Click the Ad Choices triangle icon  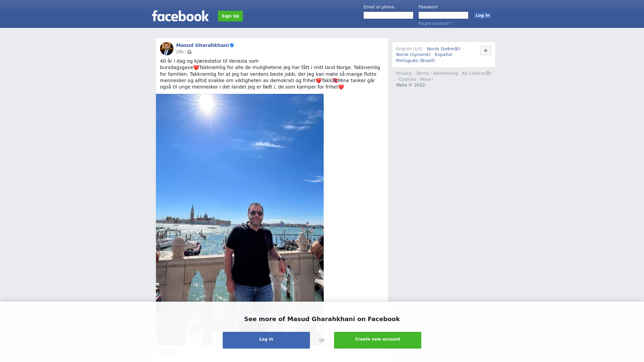coord(489,73)
